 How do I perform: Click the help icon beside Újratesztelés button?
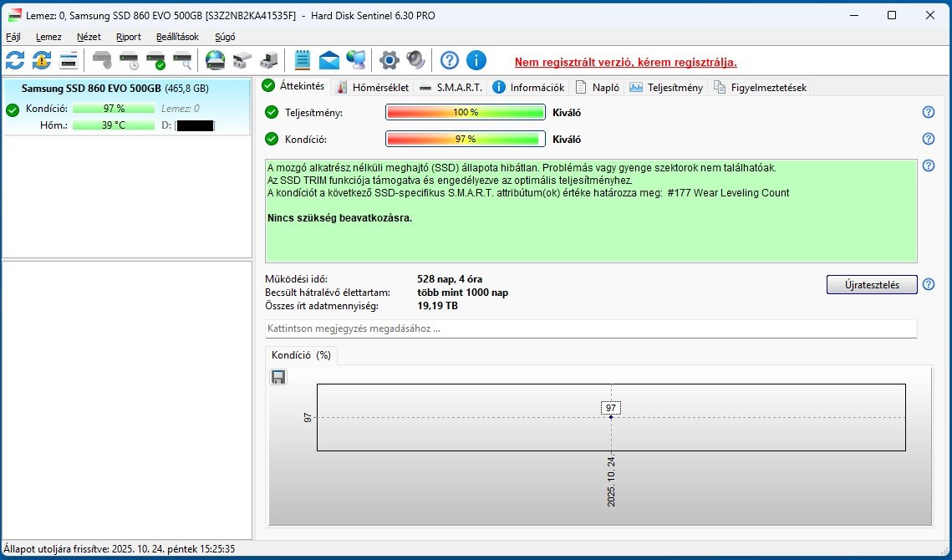click(x=929, y=284)
